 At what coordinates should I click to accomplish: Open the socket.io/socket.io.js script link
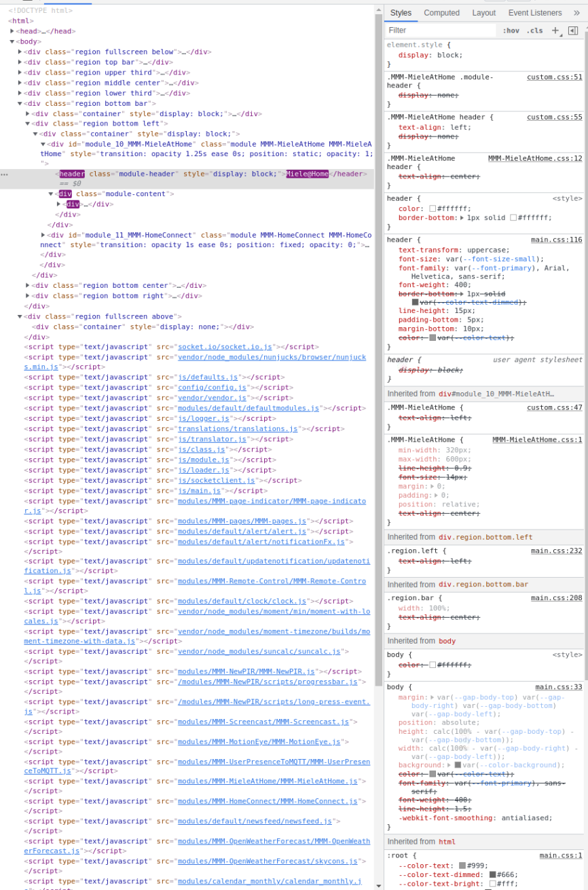225,347
